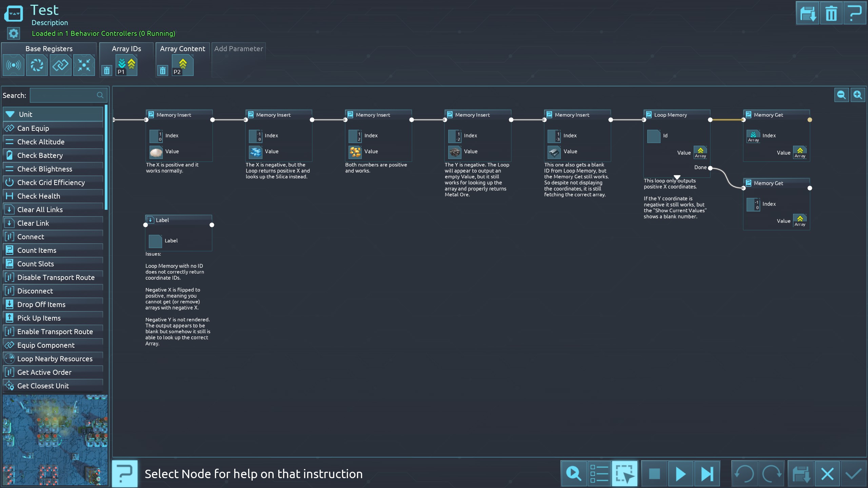Open the help icon in the top-right corner

point(854,14)
